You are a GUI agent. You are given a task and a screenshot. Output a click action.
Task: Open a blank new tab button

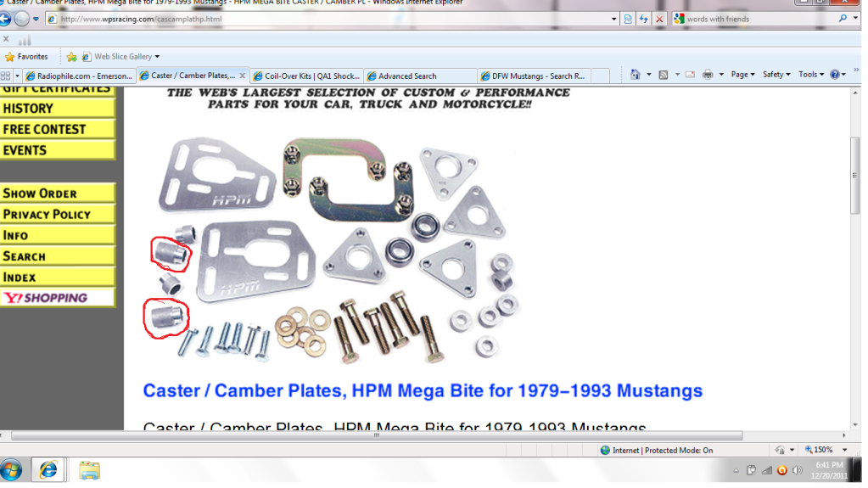601,76
